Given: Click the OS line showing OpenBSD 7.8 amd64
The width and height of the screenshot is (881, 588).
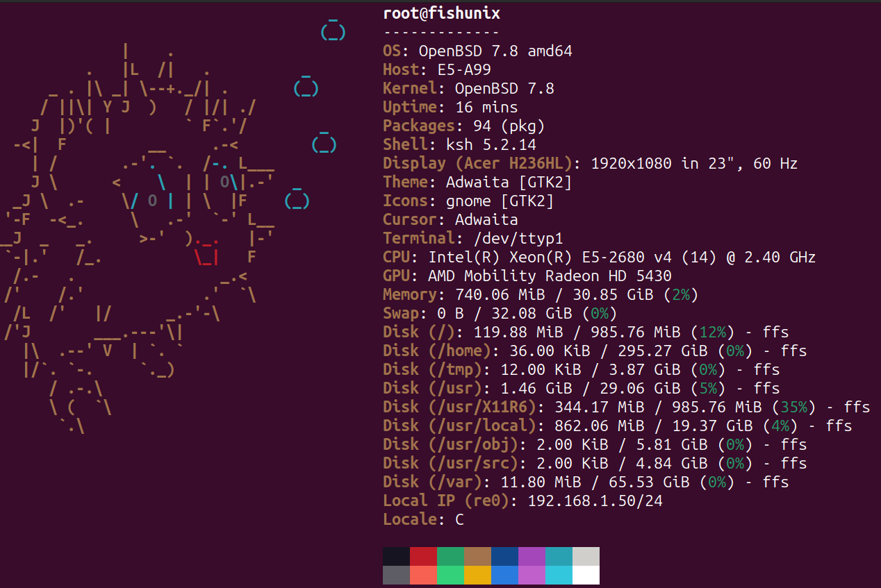Looking at the screenshot, I should pos(477,51).
